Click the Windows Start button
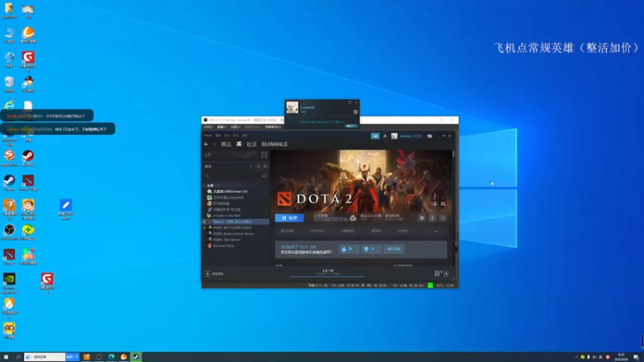The height and width of the screenshot is (362, 644). point(6,357)
